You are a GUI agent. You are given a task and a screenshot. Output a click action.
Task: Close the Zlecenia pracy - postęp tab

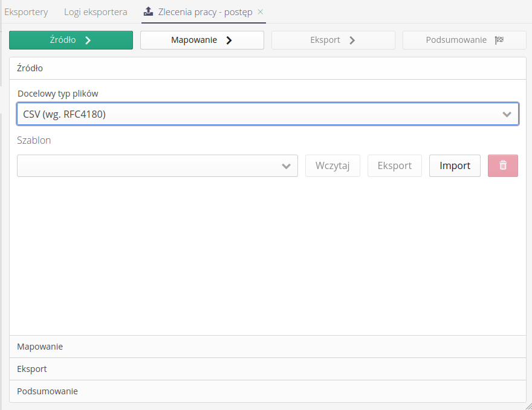click(261, 12)
